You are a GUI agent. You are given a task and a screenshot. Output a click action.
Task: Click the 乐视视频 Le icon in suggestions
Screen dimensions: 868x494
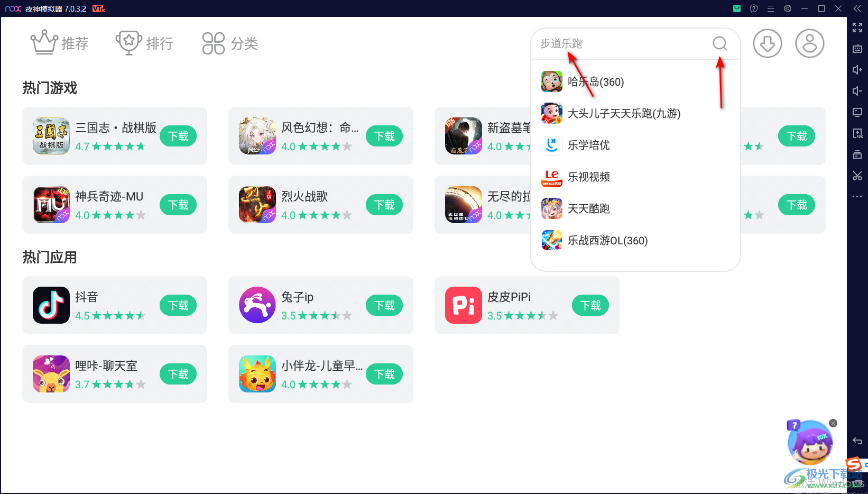(552, 177)
